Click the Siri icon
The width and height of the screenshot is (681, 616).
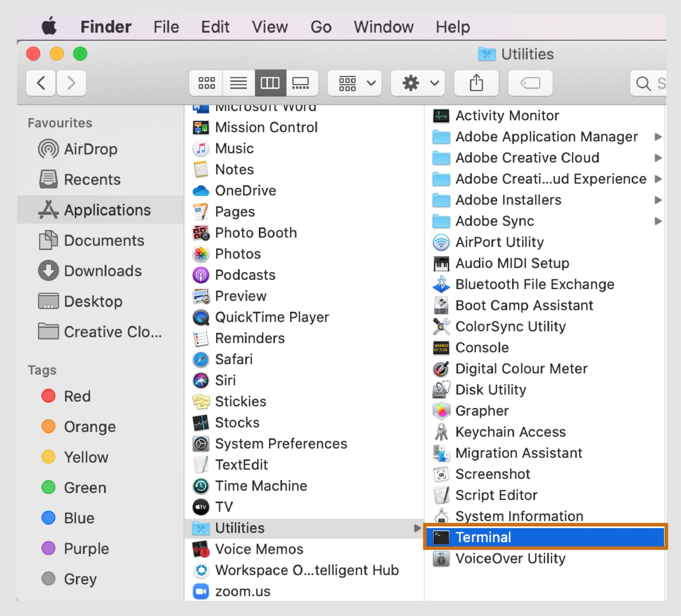point(201,381)
